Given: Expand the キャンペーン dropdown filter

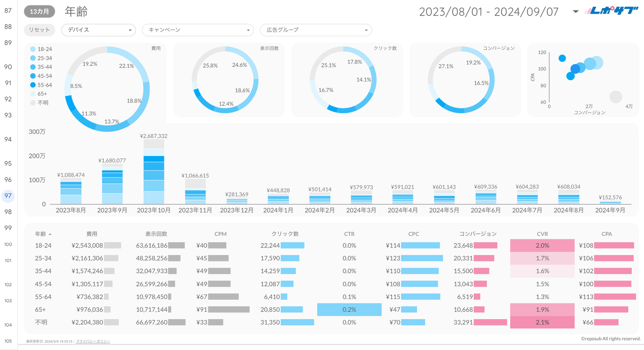Looking at the screenshot, I should click(x=197, y=30).
